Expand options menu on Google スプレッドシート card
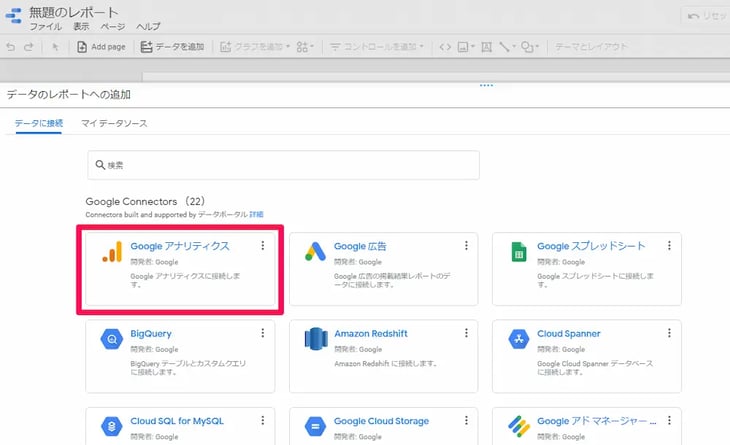This screenshot has height=445, width=730. tap(669, 246)
